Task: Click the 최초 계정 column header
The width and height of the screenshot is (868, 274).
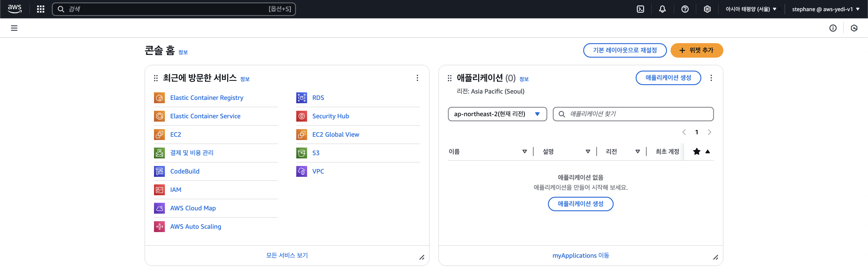Action: tap(667, 151)
